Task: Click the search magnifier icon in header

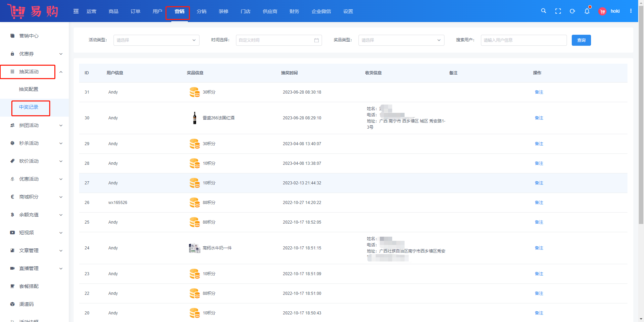Action: click(x=544, y=11)
